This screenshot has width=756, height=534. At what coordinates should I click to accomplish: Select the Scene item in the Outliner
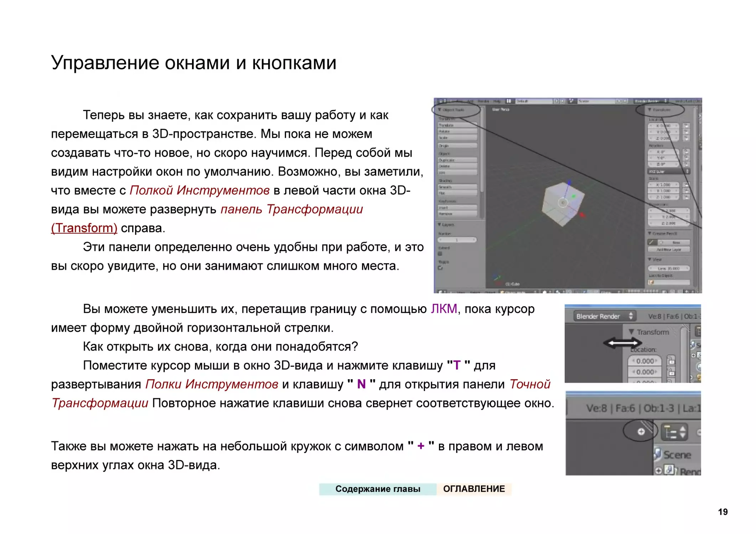677,455
